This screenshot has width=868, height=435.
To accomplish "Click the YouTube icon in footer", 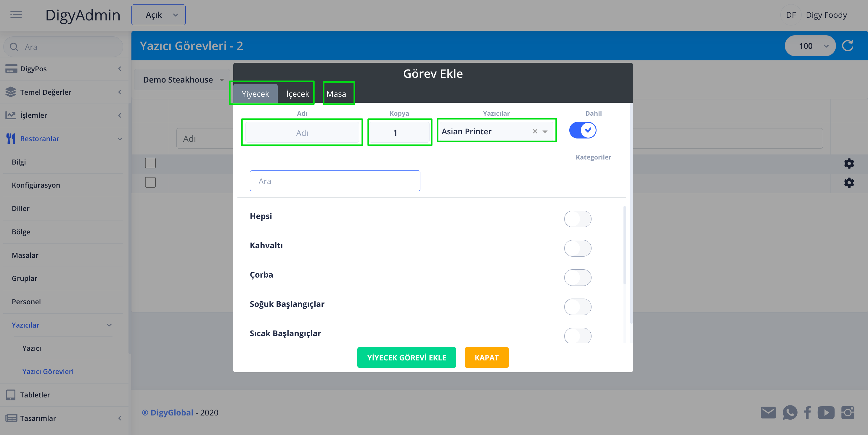I will [826, 413].
